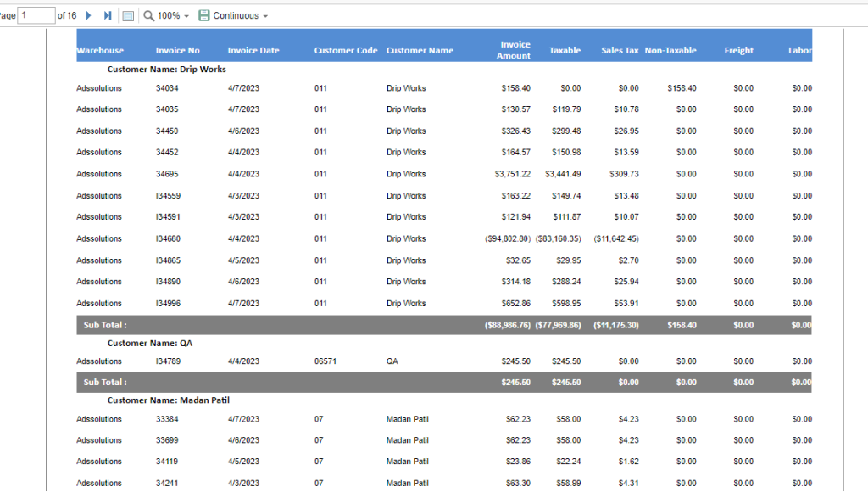Click the Freight column header
The image size is (868, 498).
739,50
